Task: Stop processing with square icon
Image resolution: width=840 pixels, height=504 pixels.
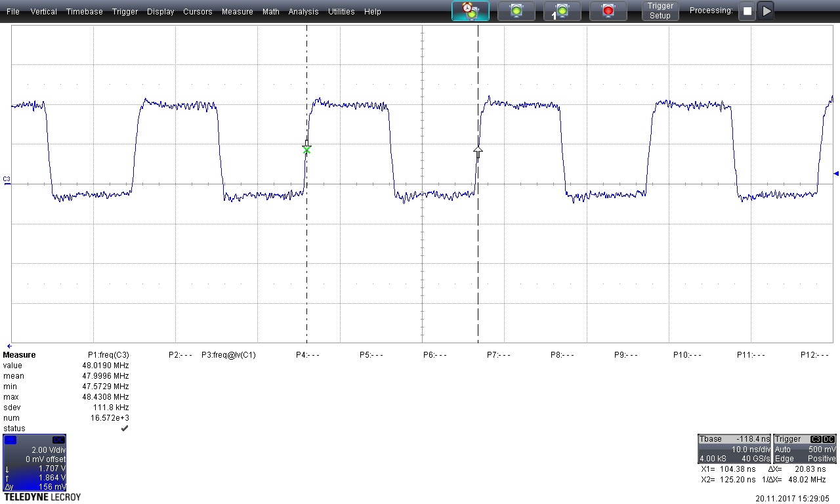Action: point(747,11)
